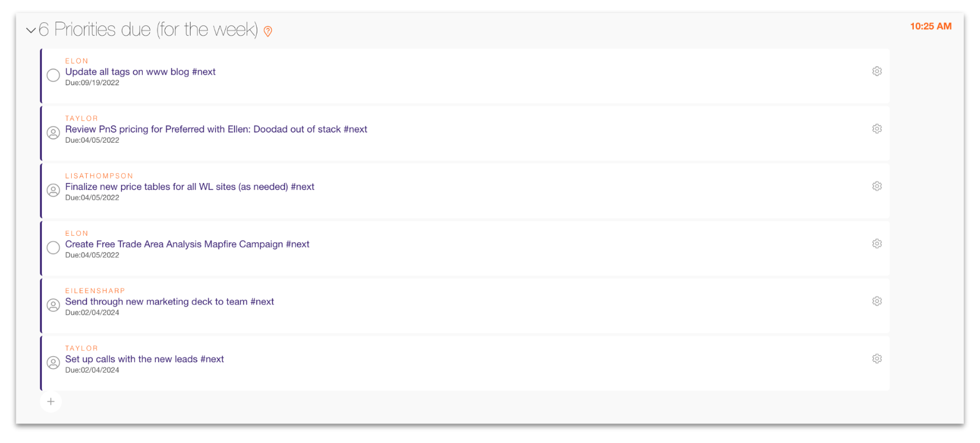Click avatar icon beside Set up calls task
This screenshot has width=980, height=443.
[x=53, y=363]
